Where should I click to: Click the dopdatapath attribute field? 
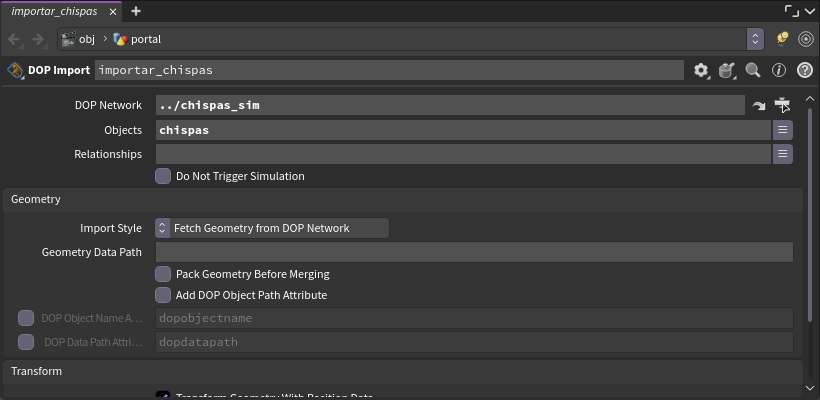click(x=474, y=342)
